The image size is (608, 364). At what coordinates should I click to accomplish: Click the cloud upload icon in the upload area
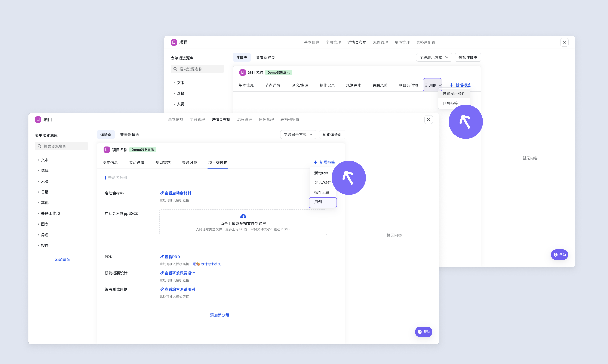[x=243, y=216]
